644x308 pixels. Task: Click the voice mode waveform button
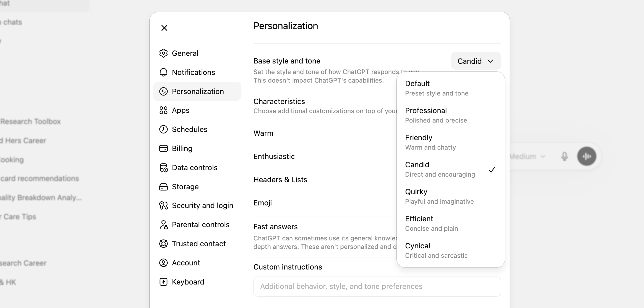587,156
